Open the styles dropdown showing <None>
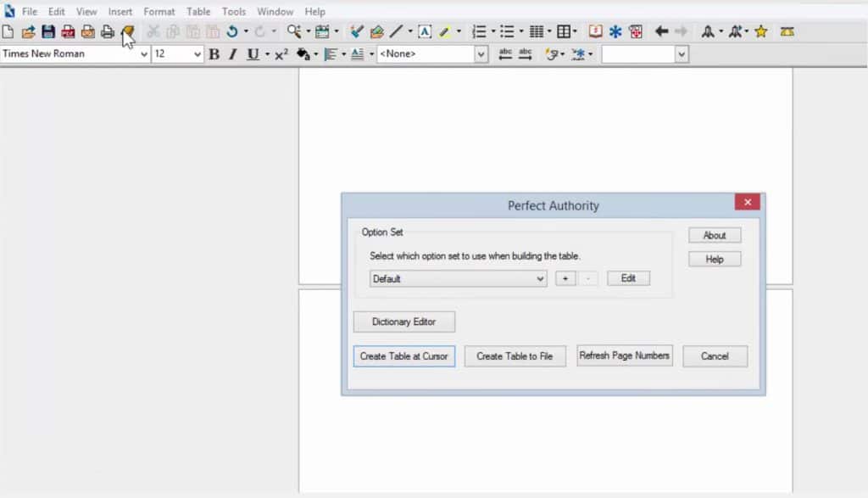 click(x=481, y=53)
